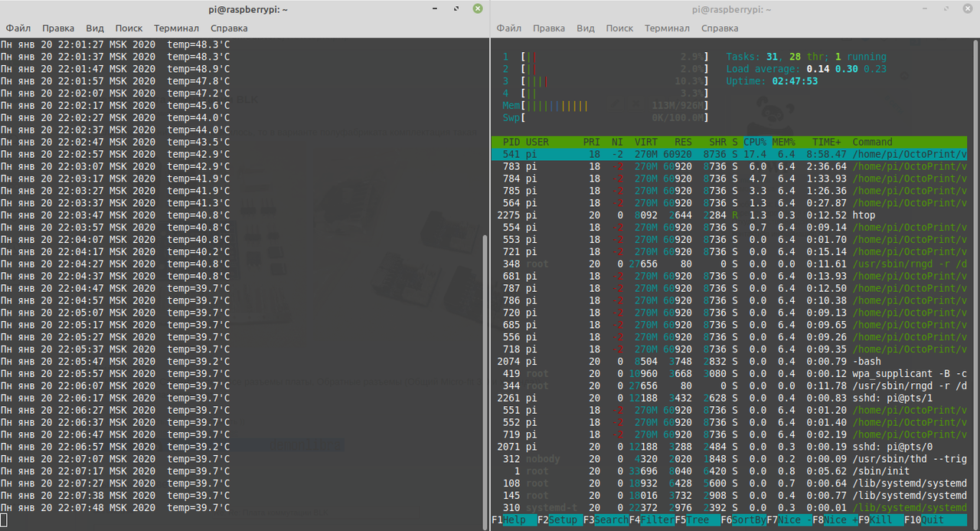Sort htop by SHR column header
This screenshot has height=531, width=980.
(718, 142)
